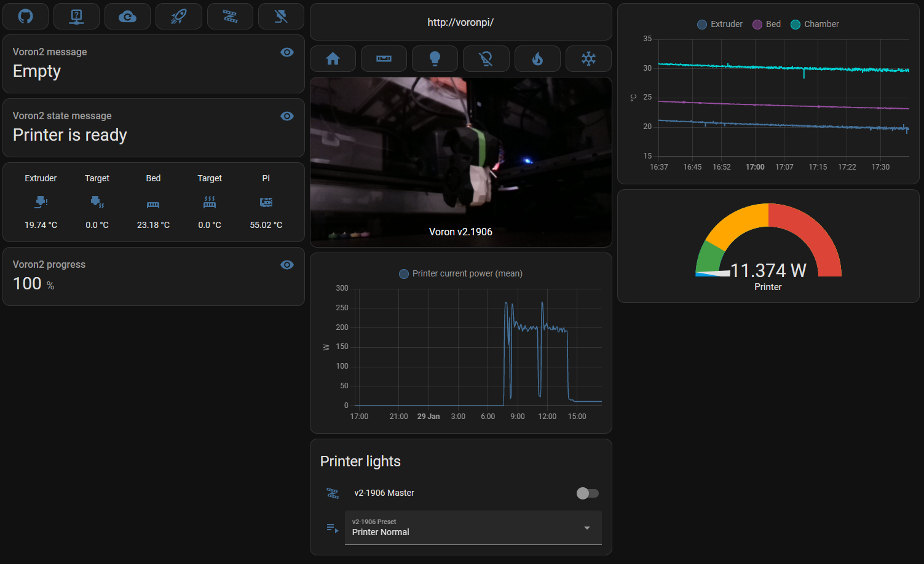Viewport: 924px width, 564px height.
Task: Select Printer Normal preset option
Action: pos(380,532)
